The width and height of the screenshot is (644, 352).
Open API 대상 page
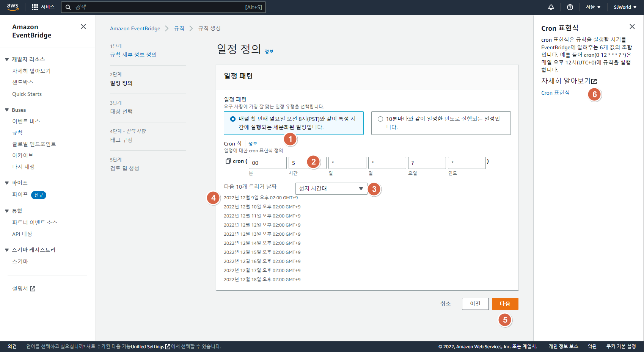tap(22, 234)
